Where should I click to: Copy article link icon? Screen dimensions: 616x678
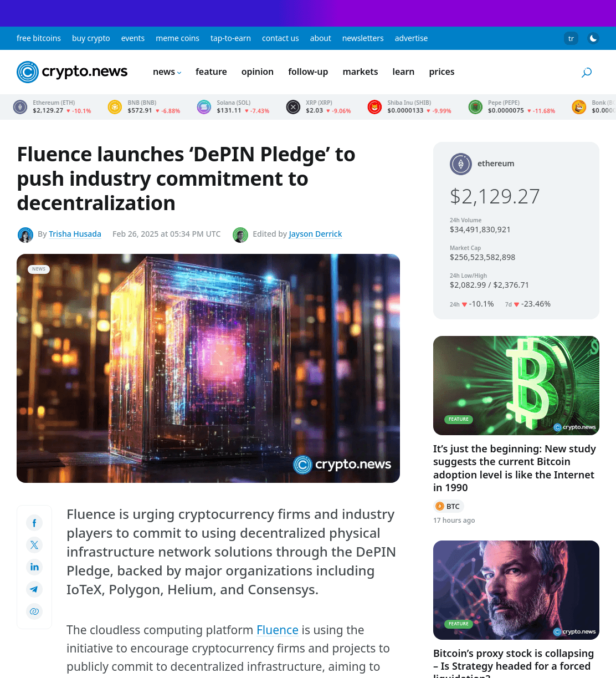coord(34,611)
